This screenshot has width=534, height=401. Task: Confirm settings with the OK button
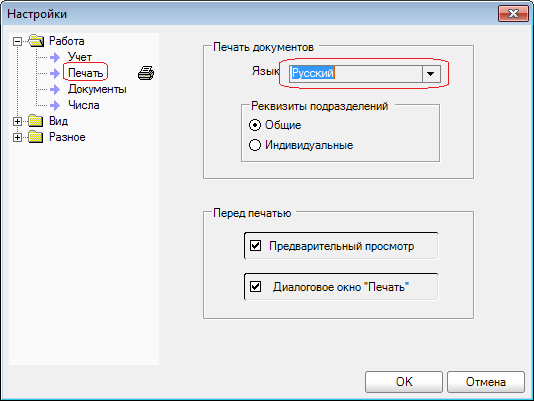(404, 382)
